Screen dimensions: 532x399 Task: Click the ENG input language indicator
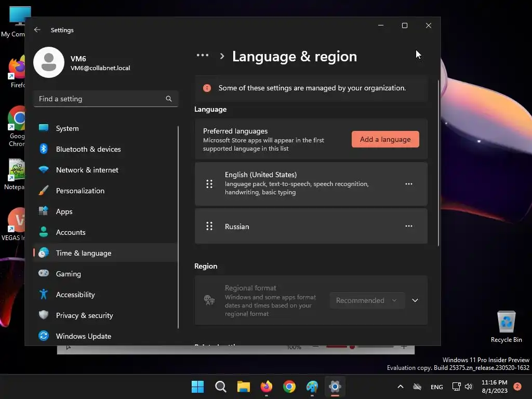[x=436, y=387]
